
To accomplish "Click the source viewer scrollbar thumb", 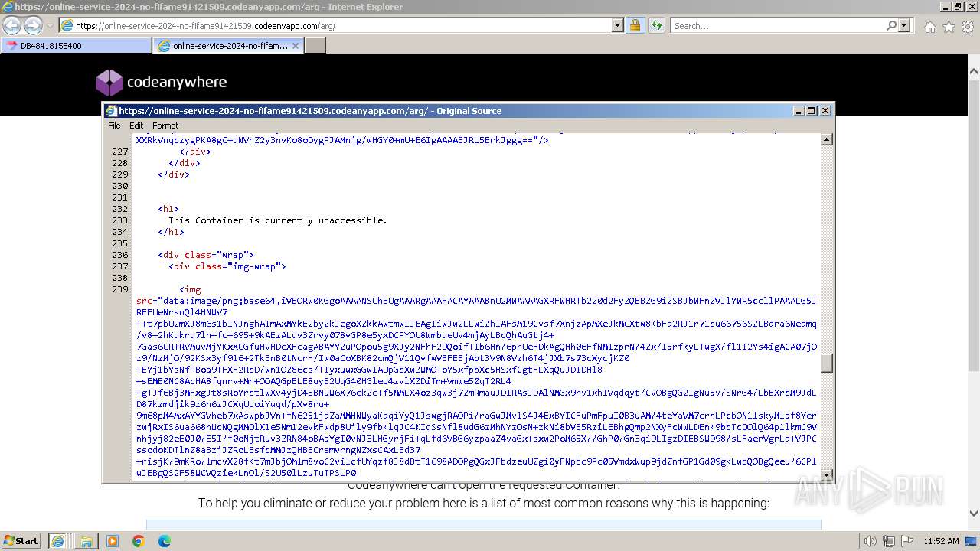I will pyautogui.click(x=827, y=364).
